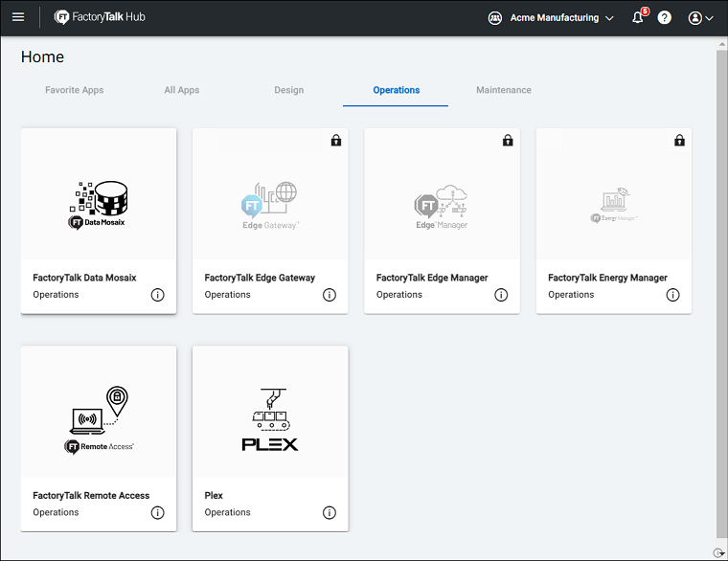
Task: Open the hamburger navigation menu
Action: point(18,17)
